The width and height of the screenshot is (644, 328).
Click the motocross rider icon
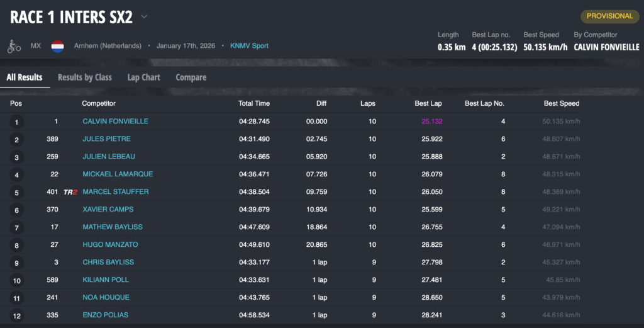14,47
